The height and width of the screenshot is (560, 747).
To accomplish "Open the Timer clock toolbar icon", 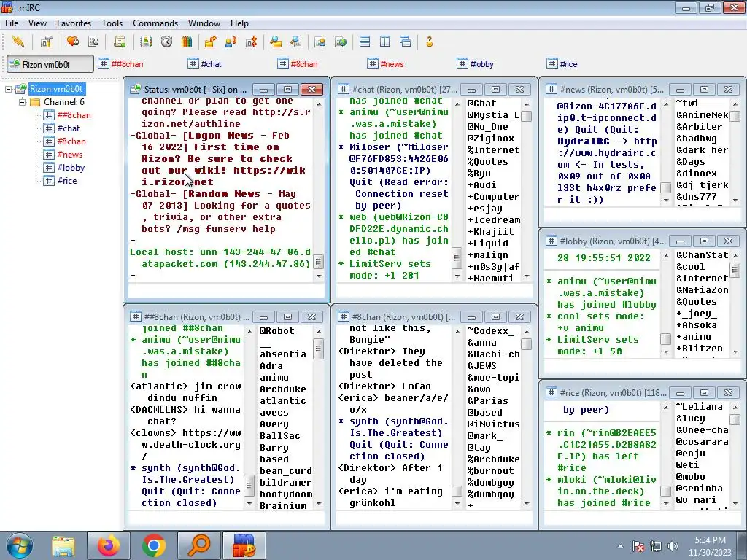I will 166,42.
